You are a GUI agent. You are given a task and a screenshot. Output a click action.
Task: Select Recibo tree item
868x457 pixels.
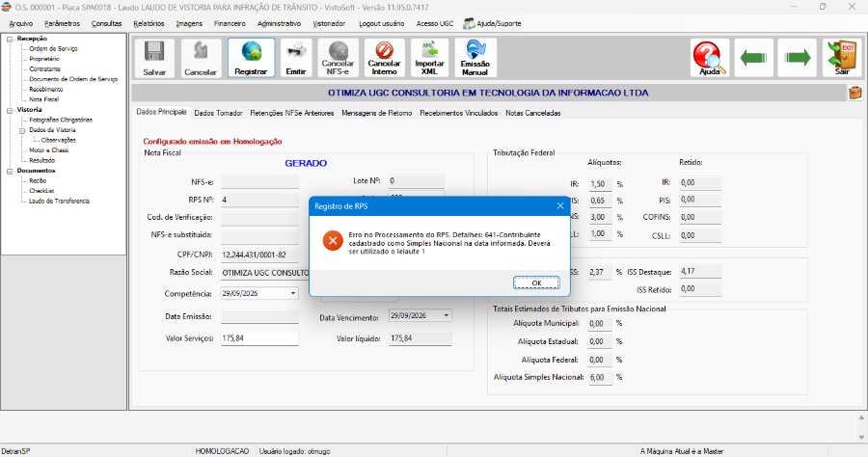38,181
